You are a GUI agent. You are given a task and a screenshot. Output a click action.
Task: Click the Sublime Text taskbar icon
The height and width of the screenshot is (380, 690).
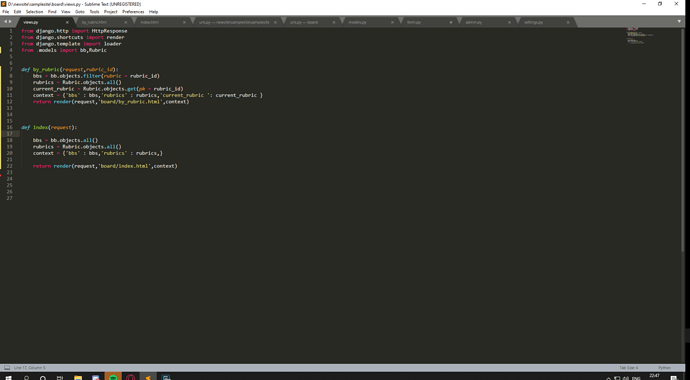pyautogui.click(x=148, y=377)
